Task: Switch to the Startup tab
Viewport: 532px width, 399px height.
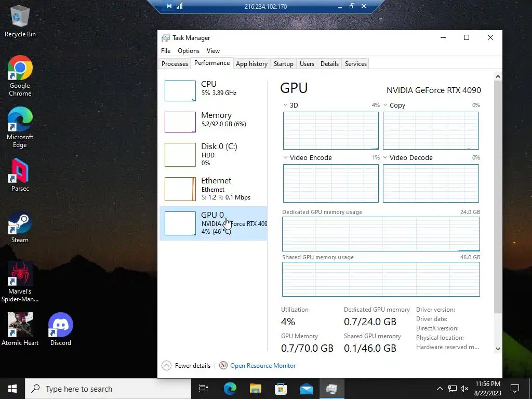Action: tap(284, 64)
